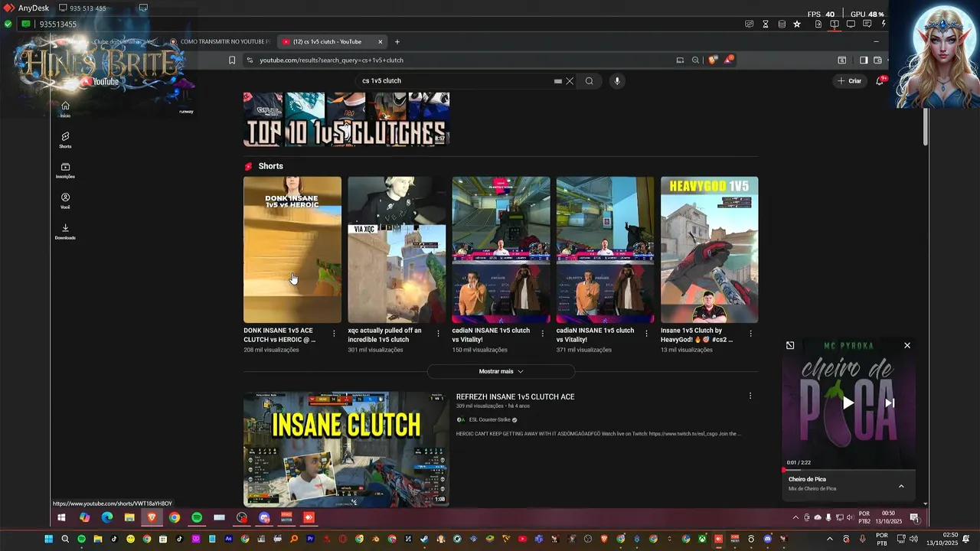Click the zoom magnifier in address bar
Screen dimensions: 980x551
(x=695, y=60)
